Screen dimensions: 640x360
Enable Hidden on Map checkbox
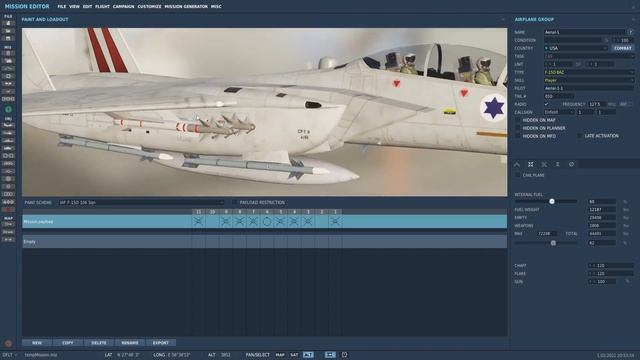click(518, 120)
